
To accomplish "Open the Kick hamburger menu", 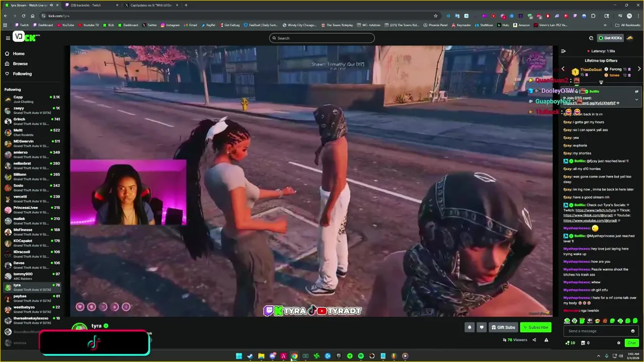I will [8, 38].
